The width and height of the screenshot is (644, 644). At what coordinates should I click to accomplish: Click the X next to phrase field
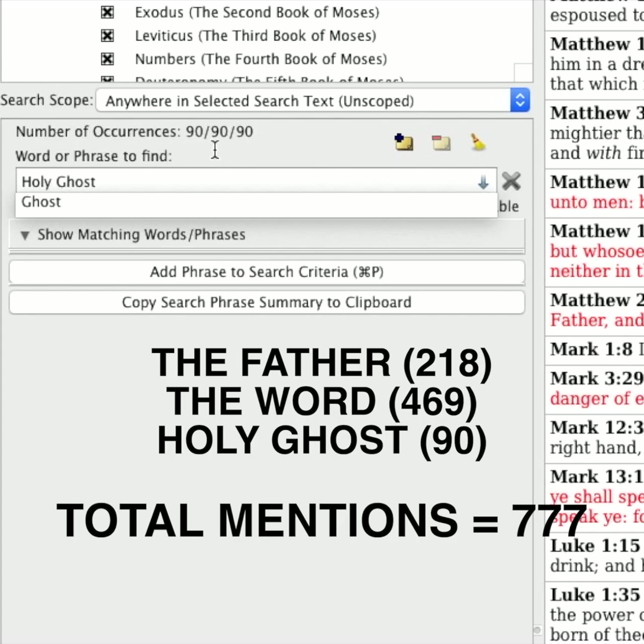511,181
